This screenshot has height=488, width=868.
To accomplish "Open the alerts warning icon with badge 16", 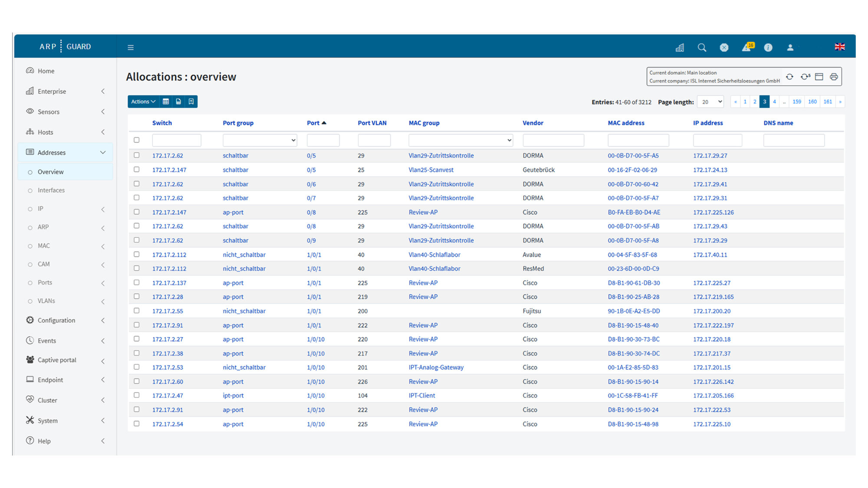I will tap(746, 47).
